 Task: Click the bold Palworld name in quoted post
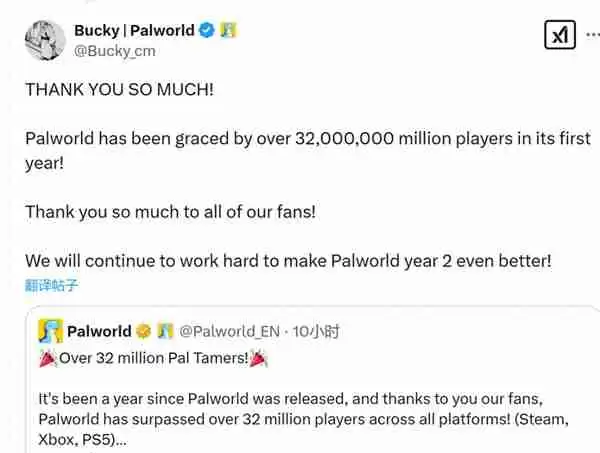(x=100, y=330)
